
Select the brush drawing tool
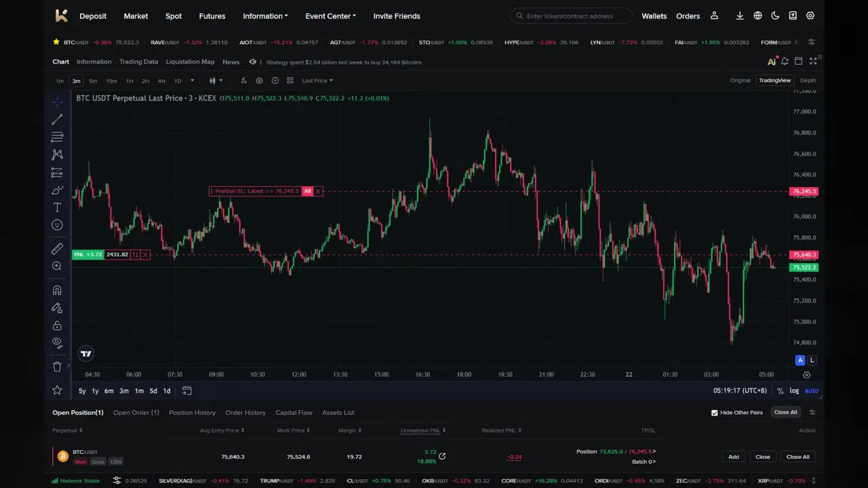(57, 190)
